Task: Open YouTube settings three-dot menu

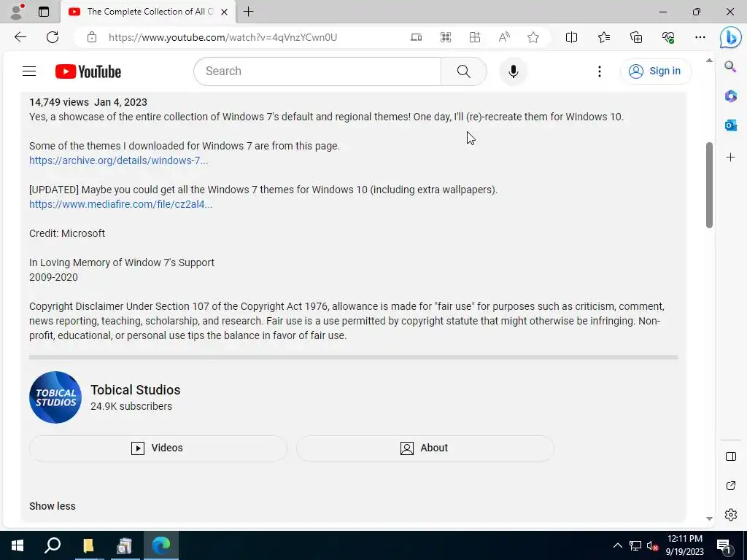Action: pos(600,71)
